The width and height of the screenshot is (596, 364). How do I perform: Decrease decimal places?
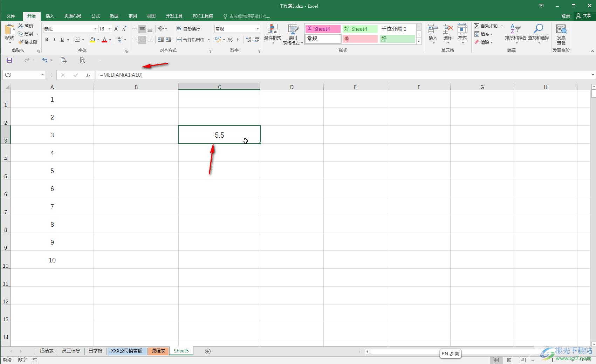[256, 40]
